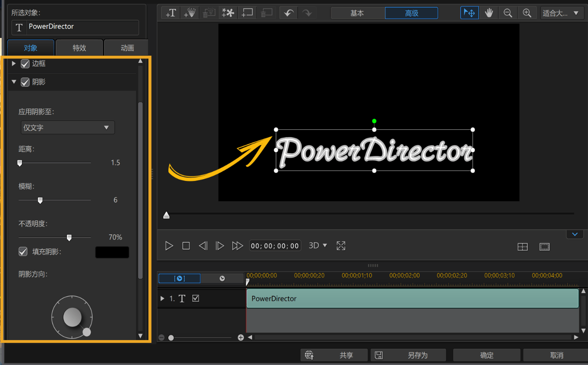The image size is (588, 365).
Task: Click the properties panel scroll up arrow
Action: [x=140, y=61]
